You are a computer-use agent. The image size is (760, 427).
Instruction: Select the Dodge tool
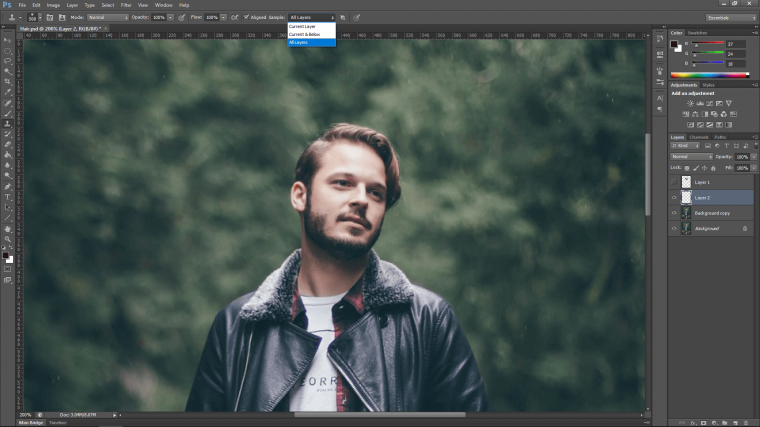coord(7,175)
